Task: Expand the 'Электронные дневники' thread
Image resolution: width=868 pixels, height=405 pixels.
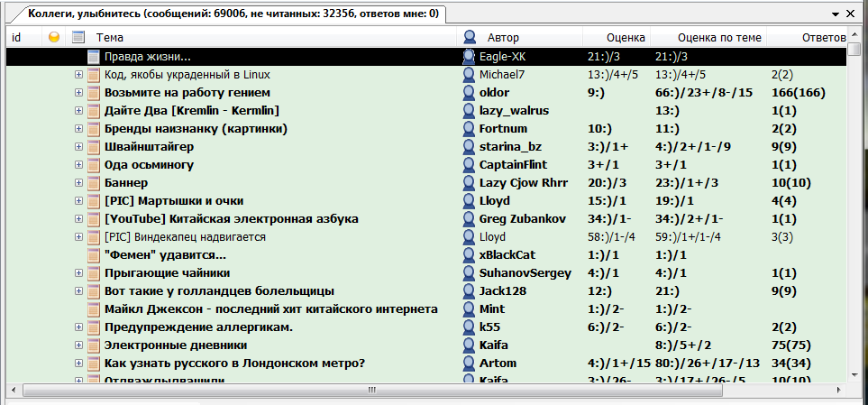Action: (79, 345)
